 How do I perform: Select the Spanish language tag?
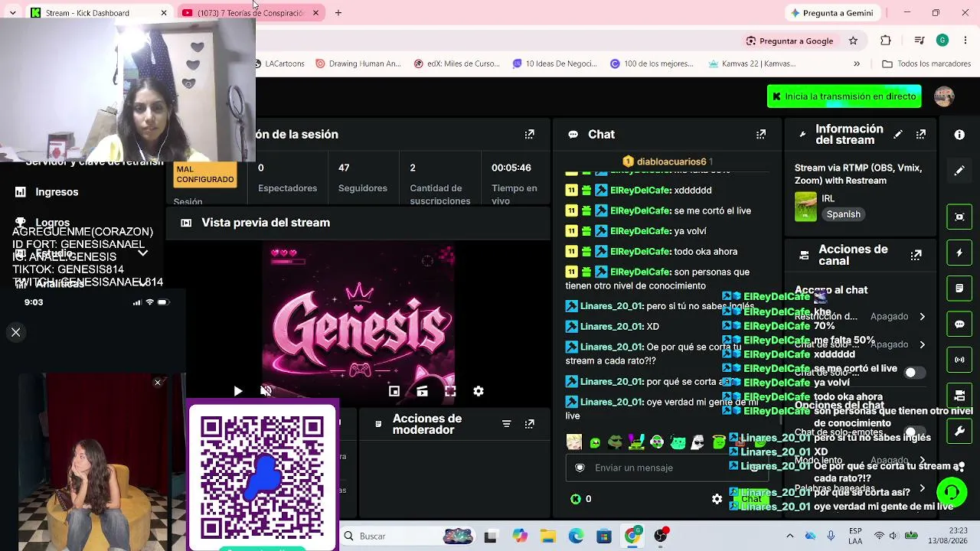[x=843, y=214]
